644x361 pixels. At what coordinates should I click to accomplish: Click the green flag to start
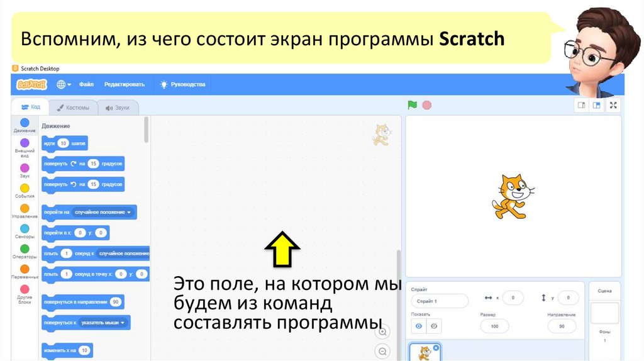coord(413,105)
